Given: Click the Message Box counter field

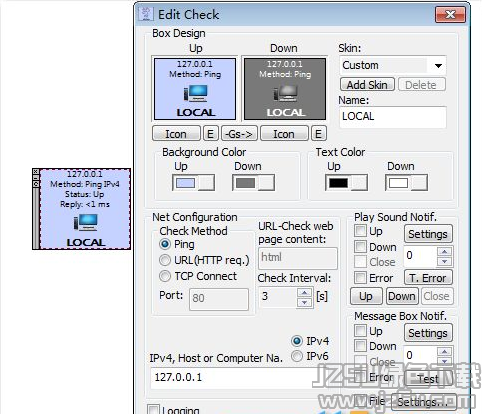Looking at the screenshot, I should tap(420, 356).
